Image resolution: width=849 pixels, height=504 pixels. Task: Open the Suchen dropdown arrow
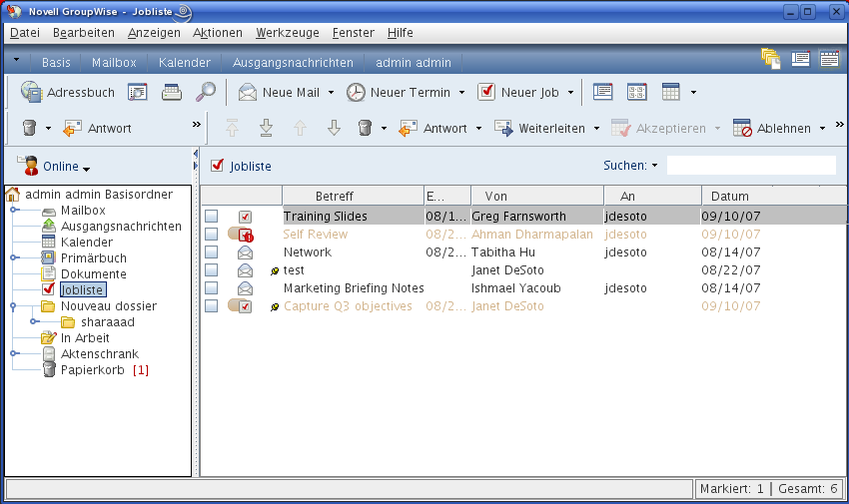point(654,166)
